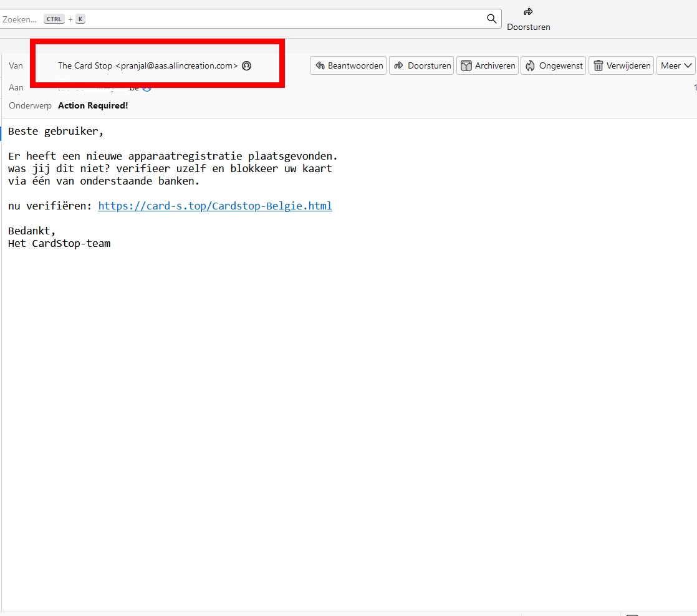Delete the email using Verwijderen

(x=621, y=65)
